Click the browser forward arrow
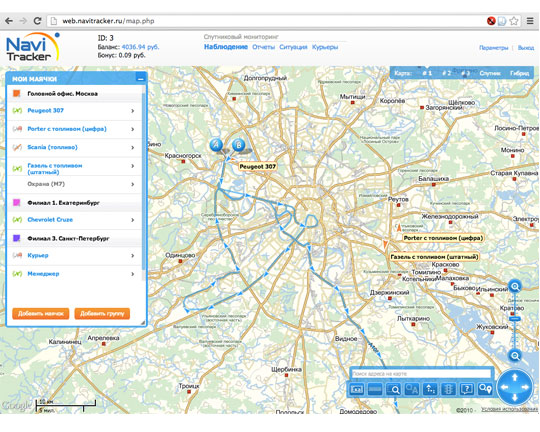The width and height of the screenshot is (540, 432). pyautogui.click(x=23, y=21)
